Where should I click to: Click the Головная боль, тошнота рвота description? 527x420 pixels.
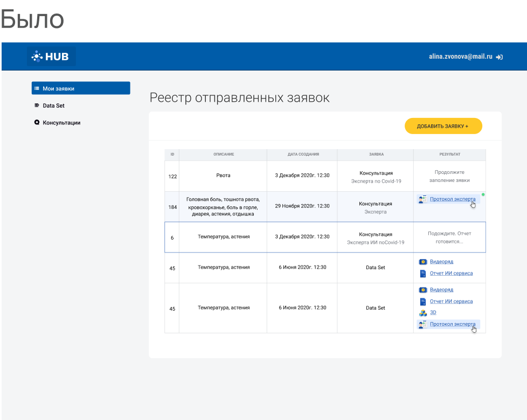pyautogui.click(x=223, y=206)
